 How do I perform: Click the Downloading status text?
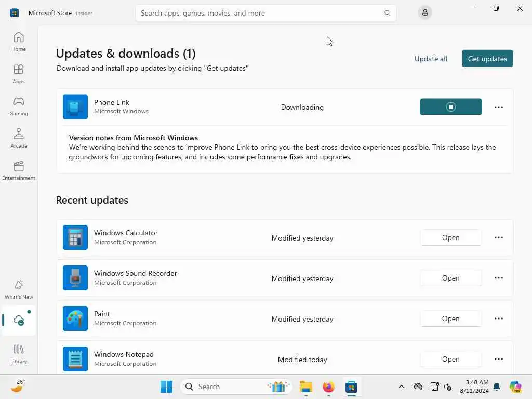302,107
